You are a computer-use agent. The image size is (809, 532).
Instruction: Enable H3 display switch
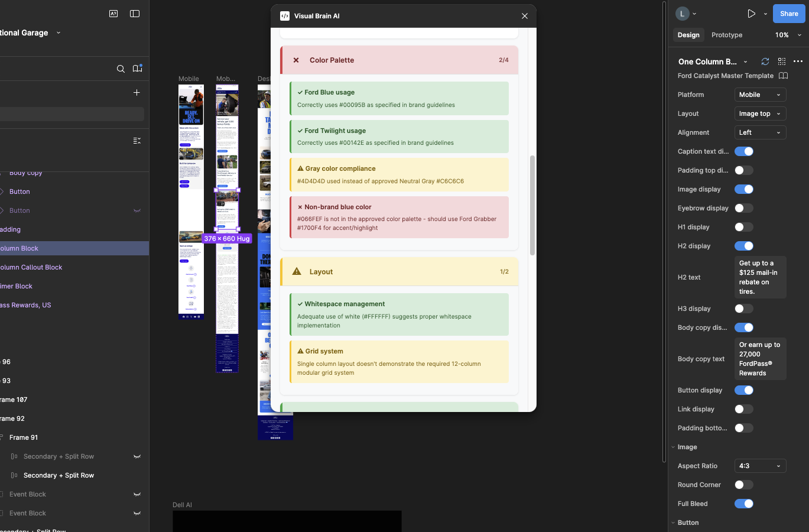[744, 309]
